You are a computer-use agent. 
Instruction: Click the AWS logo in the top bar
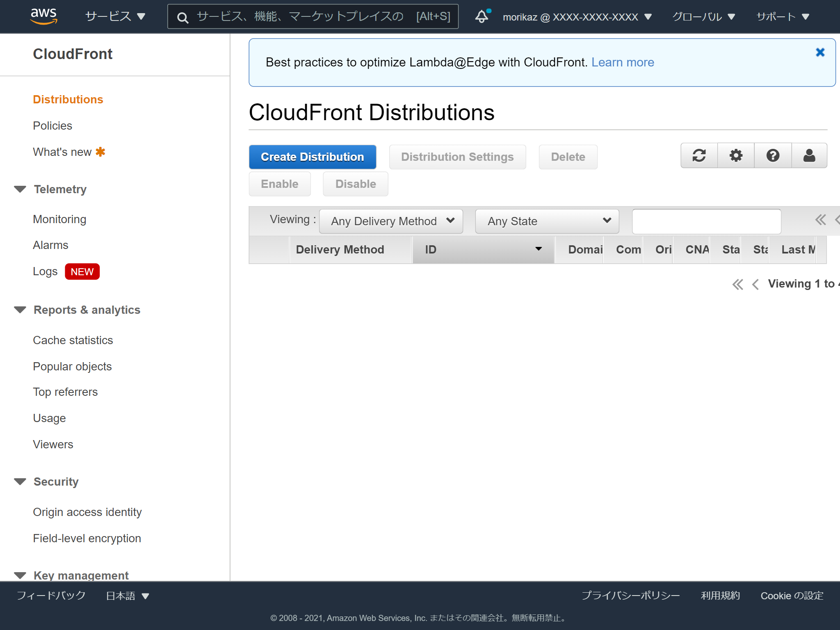[x=44, y=16]
